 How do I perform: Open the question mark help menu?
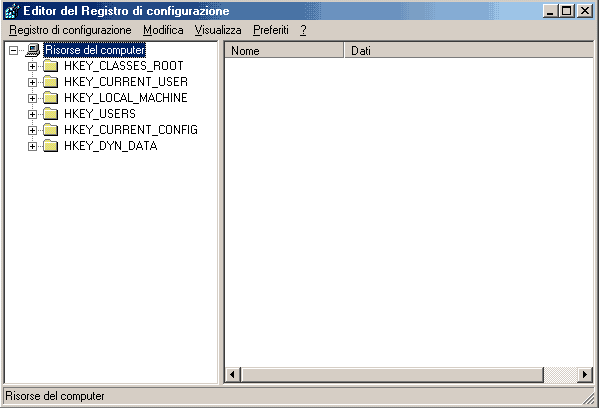(x=303, y=30)
